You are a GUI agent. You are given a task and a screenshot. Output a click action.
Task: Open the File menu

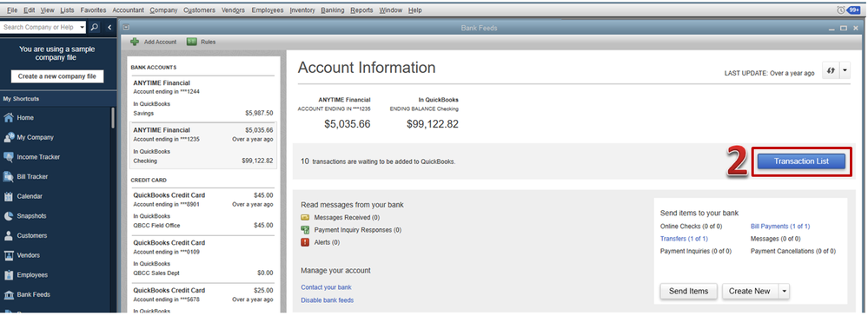pos(12,10)
